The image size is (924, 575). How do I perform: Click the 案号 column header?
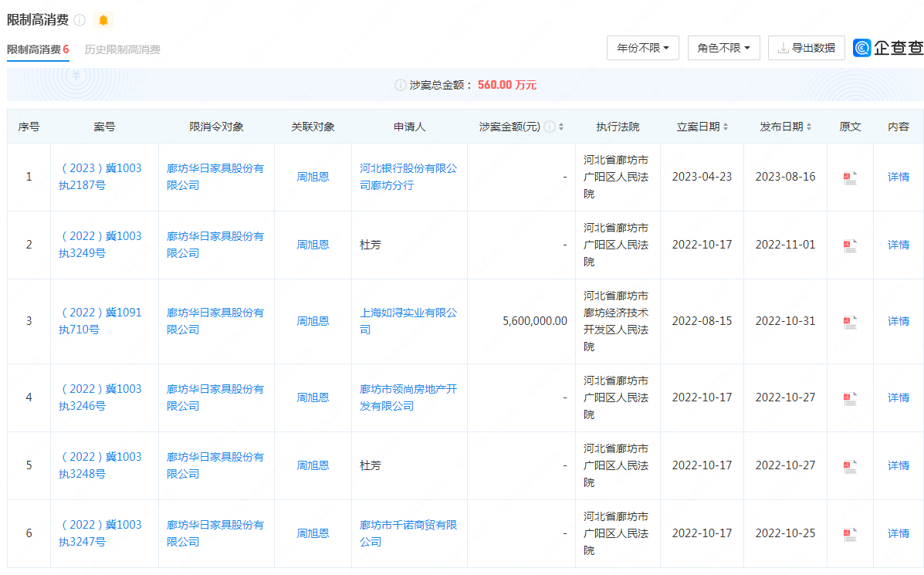click(x=104, y=127)
